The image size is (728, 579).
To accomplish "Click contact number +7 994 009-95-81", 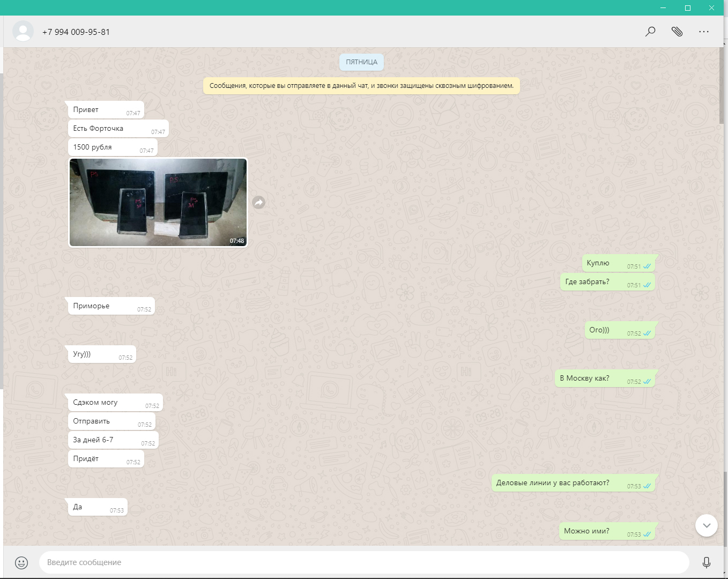I will click(x=76, y=32).
